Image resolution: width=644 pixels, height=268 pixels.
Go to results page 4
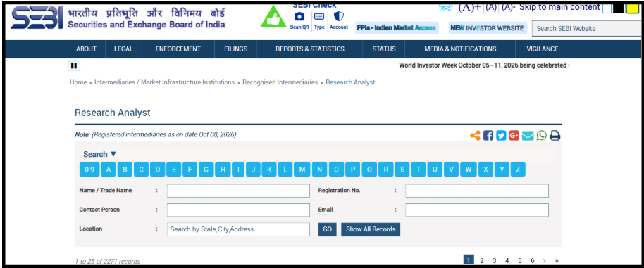(507, 261)
